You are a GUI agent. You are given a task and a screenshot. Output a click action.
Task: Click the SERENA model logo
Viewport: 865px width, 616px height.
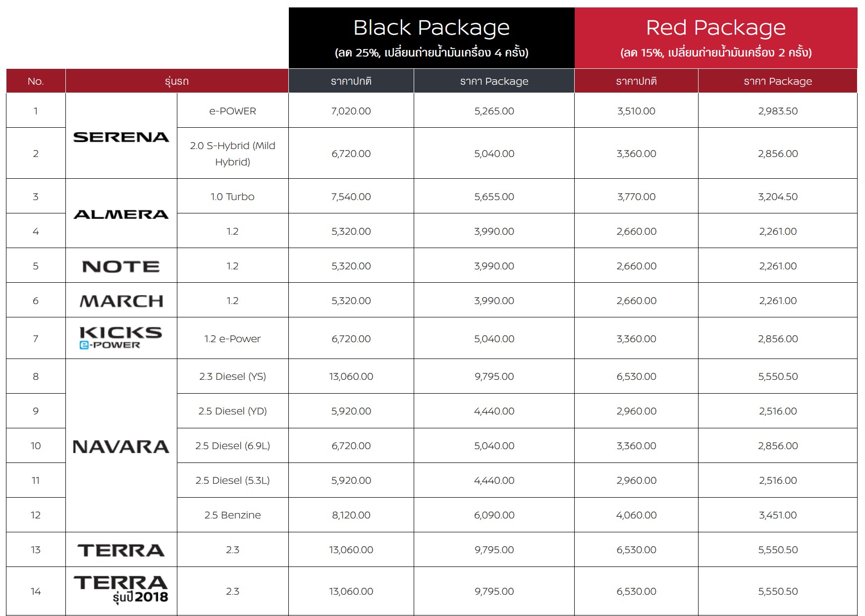click(121, 137)
